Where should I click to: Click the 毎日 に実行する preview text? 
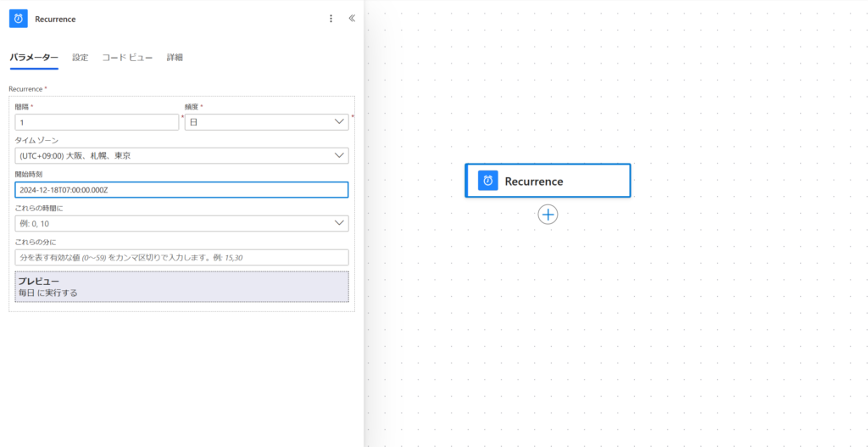(48, 293)
